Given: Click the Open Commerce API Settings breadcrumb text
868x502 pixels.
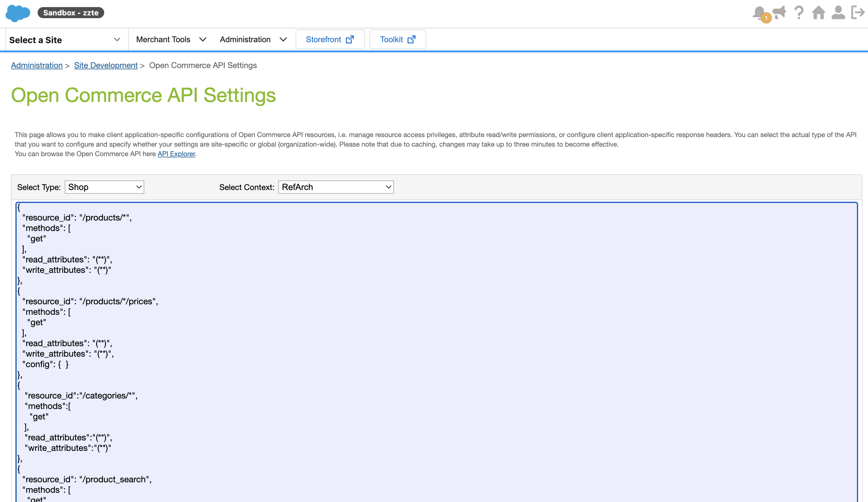Looking at the screenshot, I should [x=203, y=65].
